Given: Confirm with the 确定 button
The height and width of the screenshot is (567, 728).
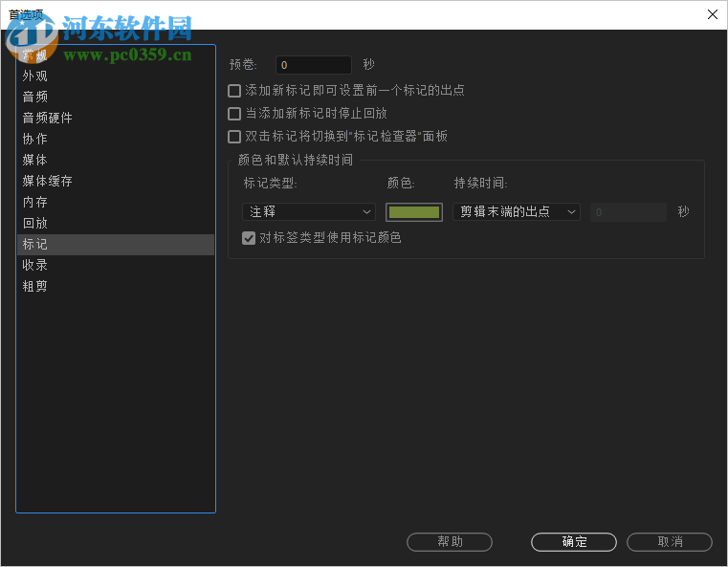Looking at the screenshot, I should [574, 542].
